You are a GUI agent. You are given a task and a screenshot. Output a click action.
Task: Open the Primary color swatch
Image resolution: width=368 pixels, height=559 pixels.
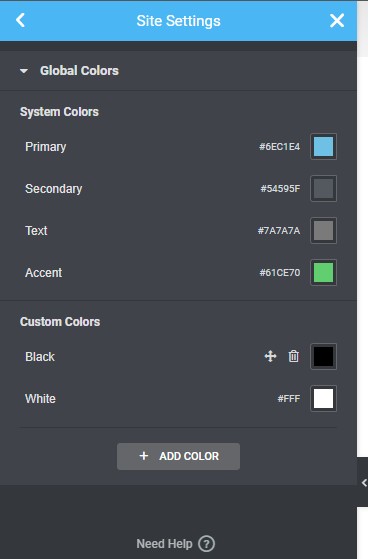[x=323, y=147]
